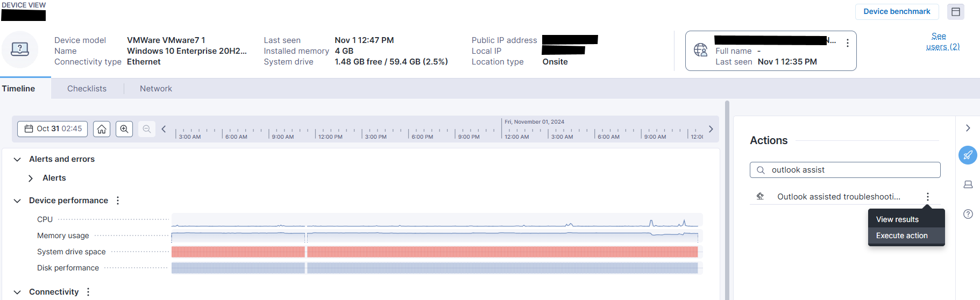Collapse the Device performance section
The height and width of the screenshot is (300, 980).
pos(17,201)
